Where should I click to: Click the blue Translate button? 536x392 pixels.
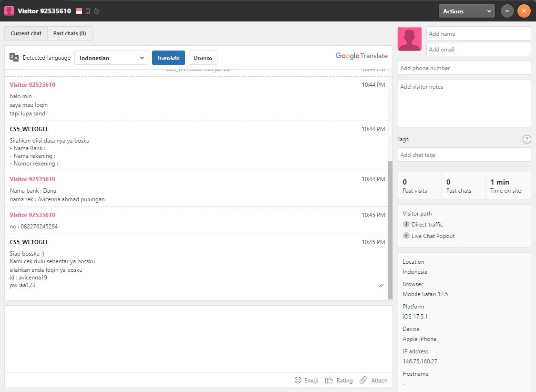tap(168, 58)
